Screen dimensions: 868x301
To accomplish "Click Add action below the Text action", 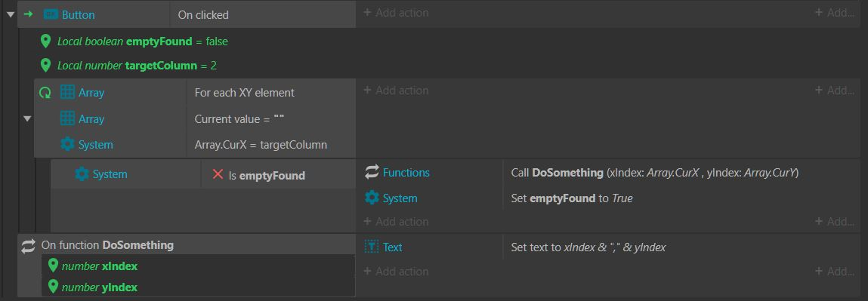I will 396,271.
